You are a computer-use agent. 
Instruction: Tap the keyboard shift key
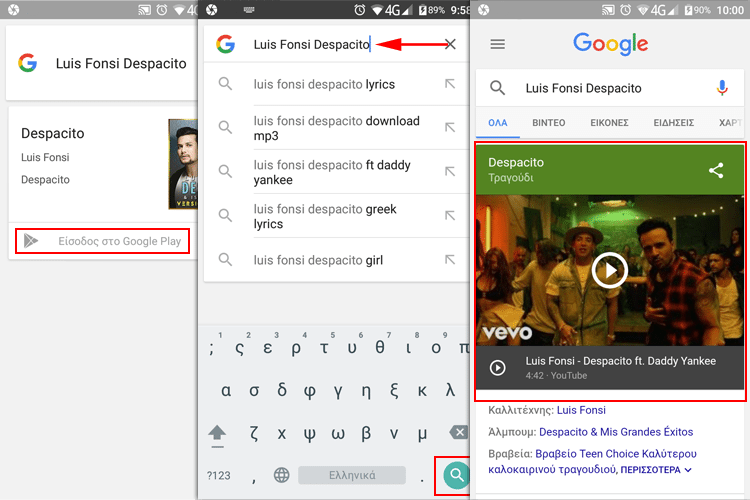click(217, 434)
